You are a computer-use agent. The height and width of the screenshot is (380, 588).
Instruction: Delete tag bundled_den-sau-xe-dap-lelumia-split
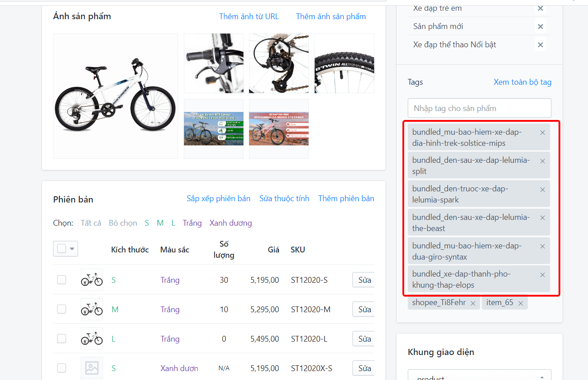[542, 161]
